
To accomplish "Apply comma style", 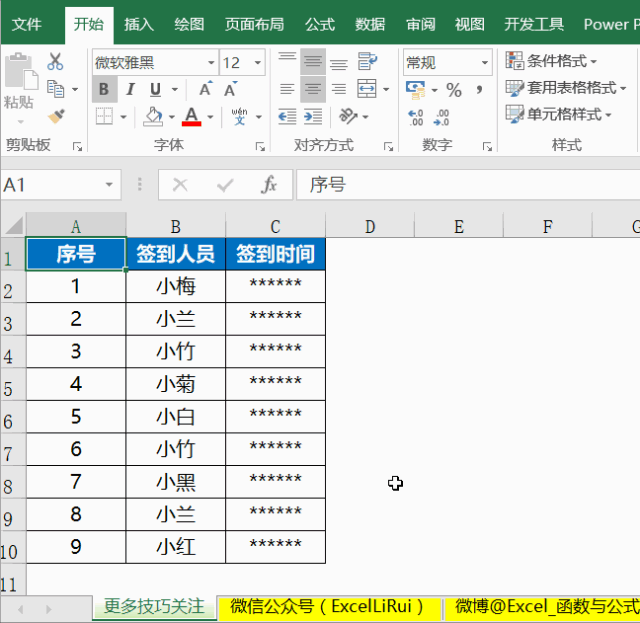I will tap(479, 89).
